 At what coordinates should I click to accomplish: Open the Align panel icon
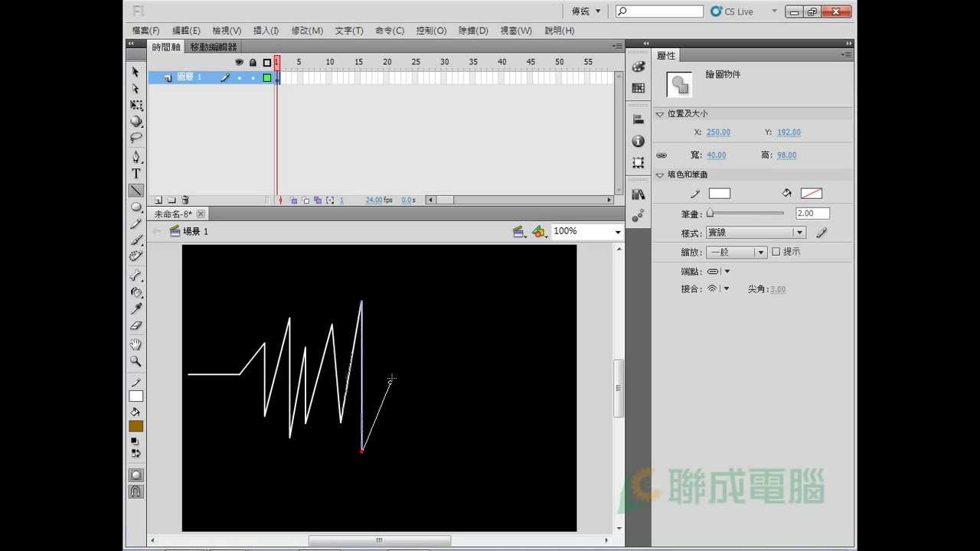click(639, 119)
